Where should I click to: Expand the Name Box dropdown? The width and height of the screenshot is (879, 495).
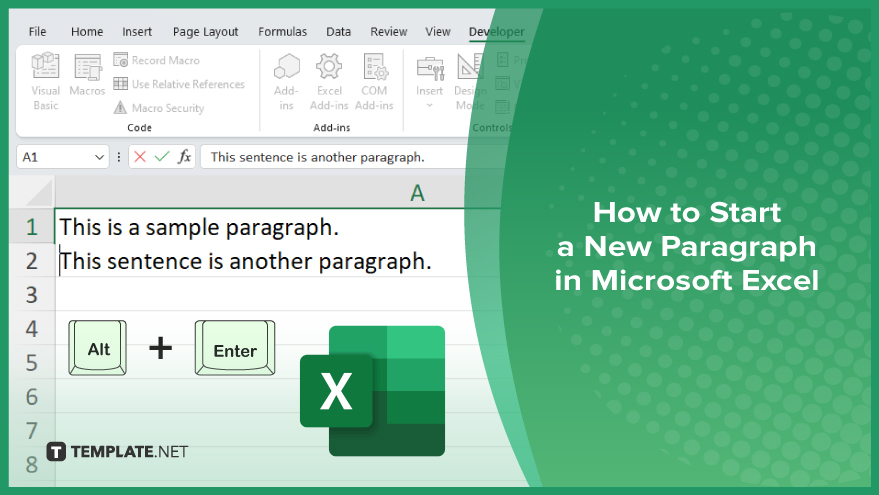(99, 158)
